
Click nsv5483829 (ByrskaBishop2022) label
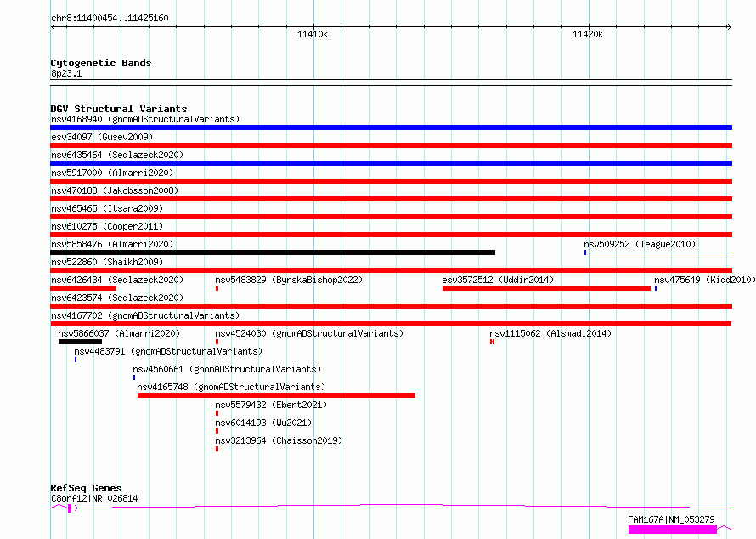tap(289, 280)
